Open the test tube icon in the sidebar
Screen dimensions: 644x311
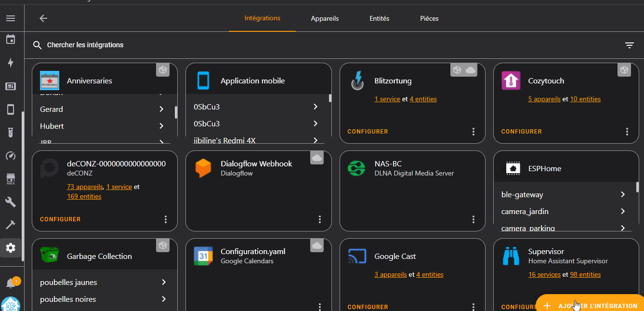[x=11, y=132]
